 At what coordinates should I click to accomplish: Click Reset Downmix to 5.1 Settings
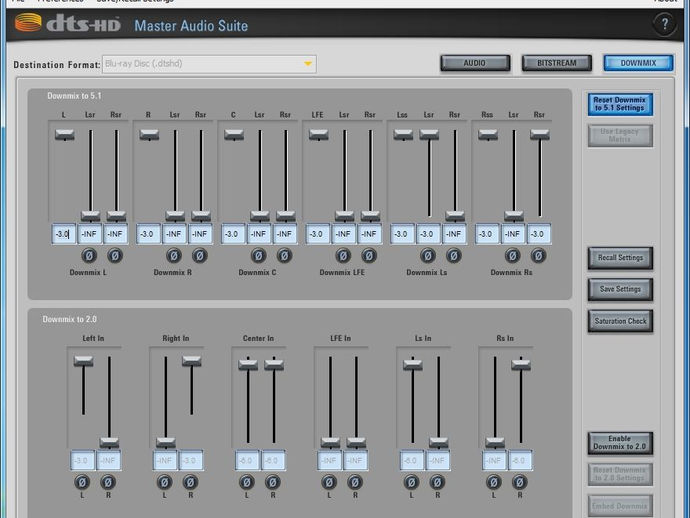[620, 104]
